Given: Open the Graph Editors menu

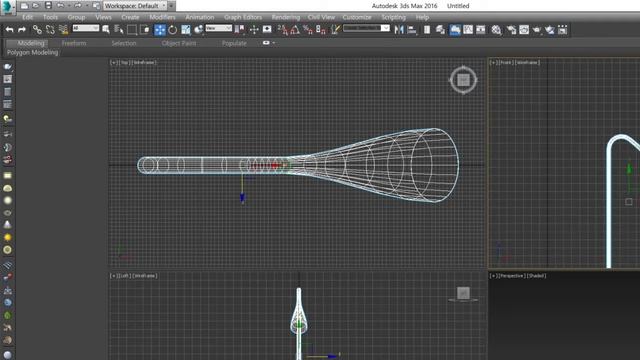Looking at the screenshot, I should (243, 17).
